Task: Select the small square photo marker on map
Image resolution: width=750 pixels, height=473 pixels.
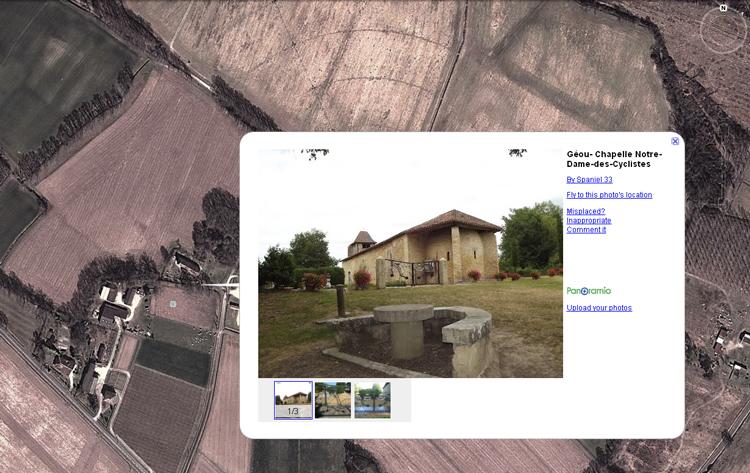Action: click(x=173, y=303)
